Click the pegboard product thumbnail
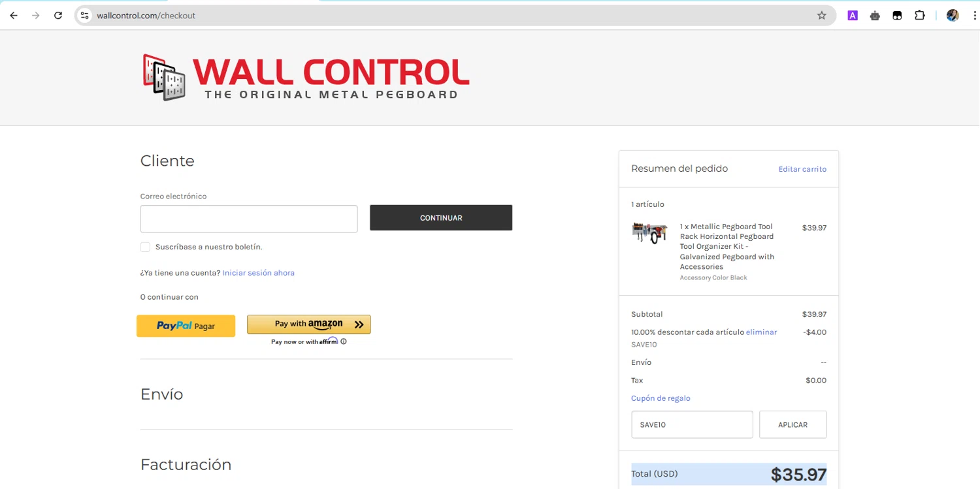This screenshot has height=489, width=980. coord(649,232)
